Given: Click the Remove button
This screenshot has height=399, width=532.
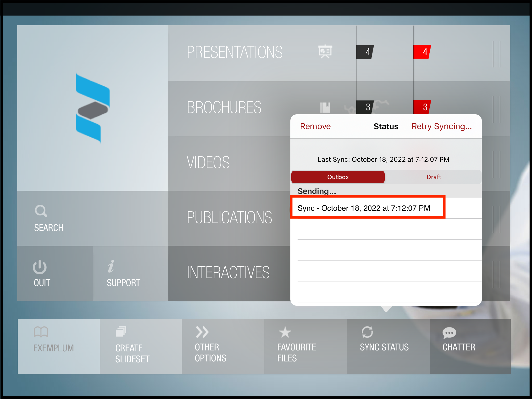Looking at the screenshot, I should (315, 126).
